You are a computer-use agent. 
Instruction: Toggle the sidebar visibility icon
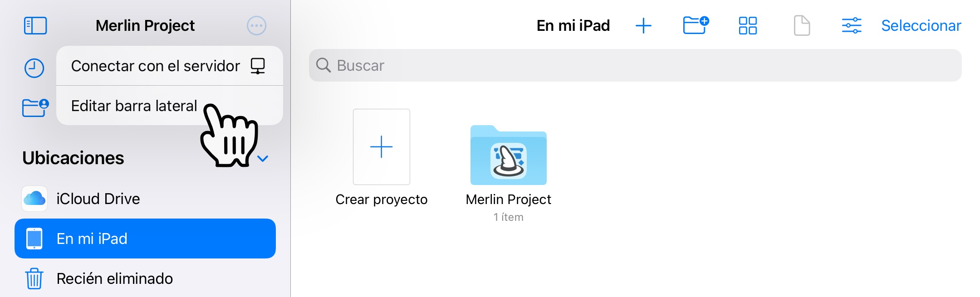(35, 26)
